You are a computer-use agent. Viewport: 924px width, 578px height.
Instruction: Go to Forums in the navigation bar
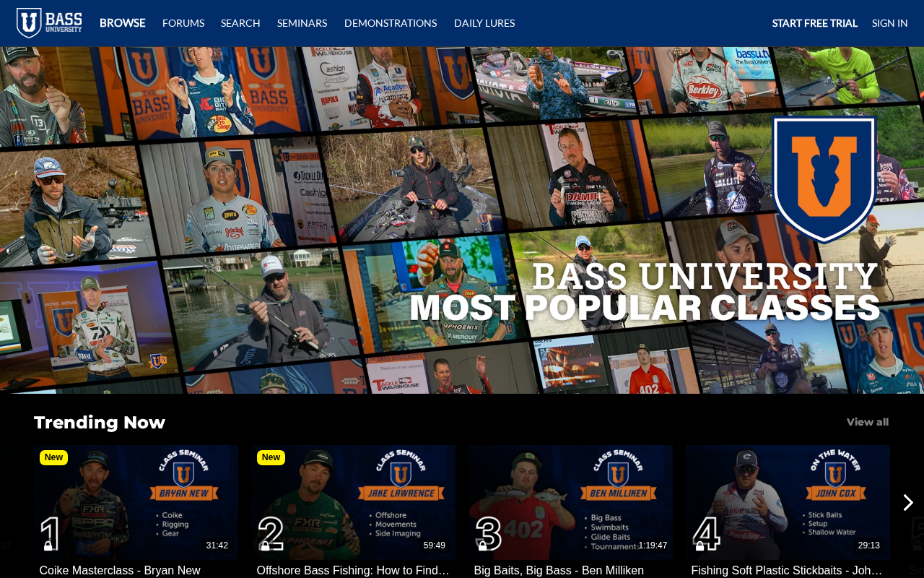point(183,23)
